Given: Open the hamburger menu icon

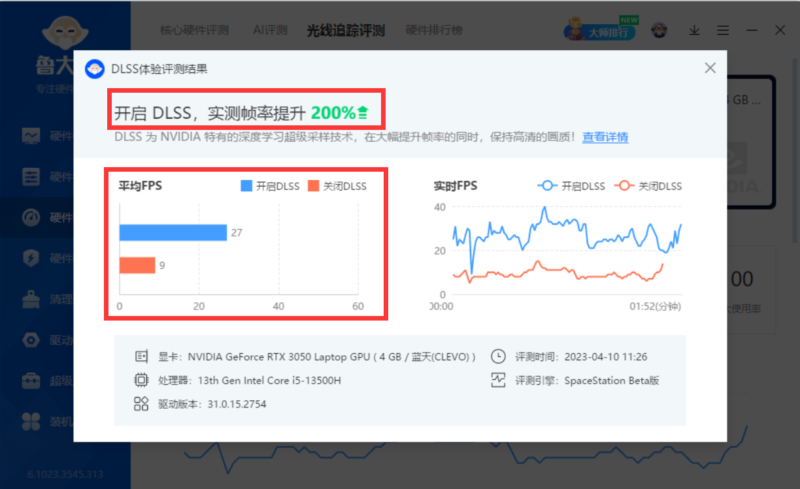Looking at the screenshot, I should [722, 31].
